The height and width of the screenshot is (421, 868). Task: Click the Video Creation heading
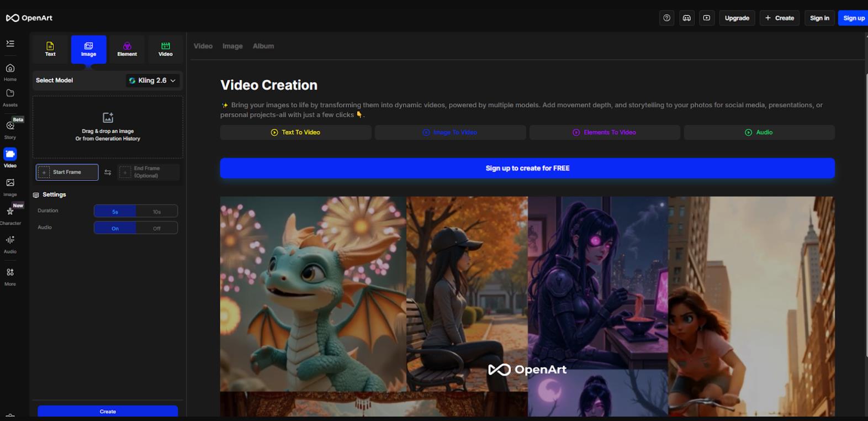click(x=269, y=85)
